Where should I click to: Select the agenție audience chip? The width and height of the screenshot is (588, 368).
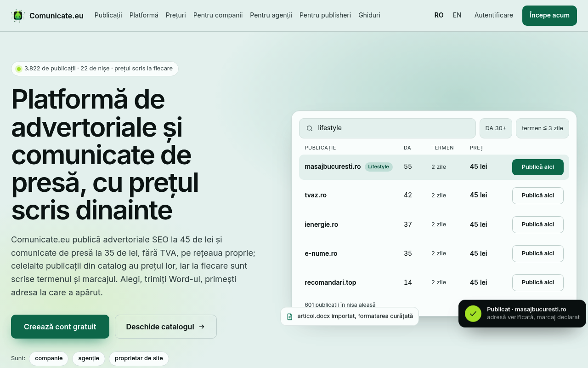coord(89,358)
